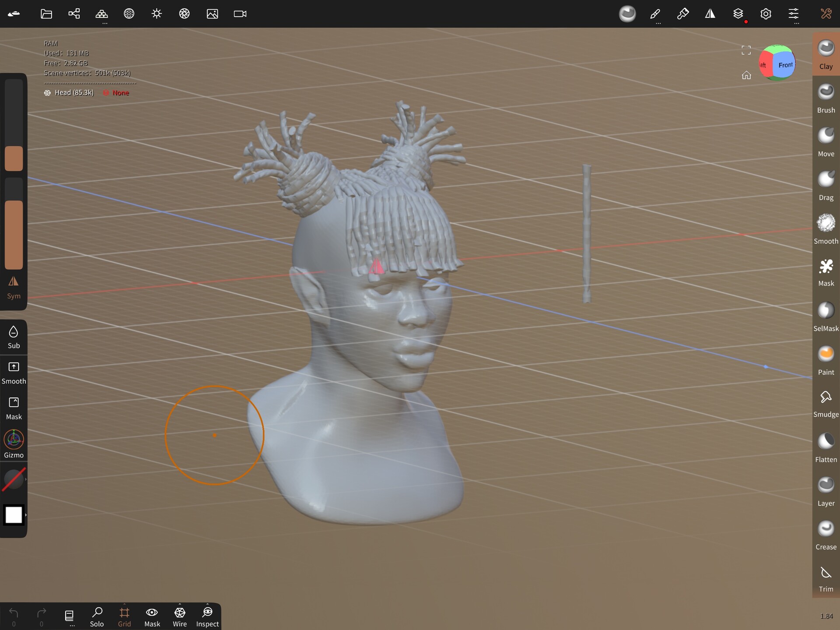The height and width of the screenshot is (630, 840).
Task: Toggle Sym mirroring in the left panel
Action: pos(14,285)
